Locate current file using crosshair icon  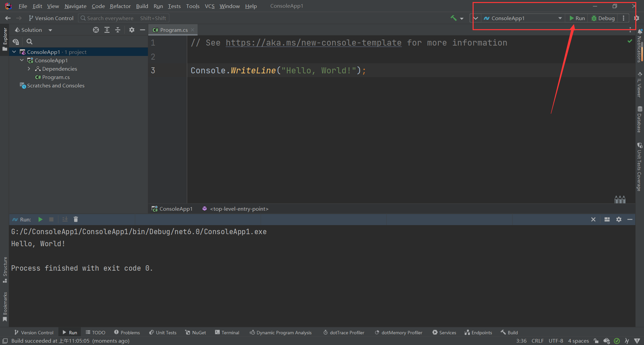[96, 30]
